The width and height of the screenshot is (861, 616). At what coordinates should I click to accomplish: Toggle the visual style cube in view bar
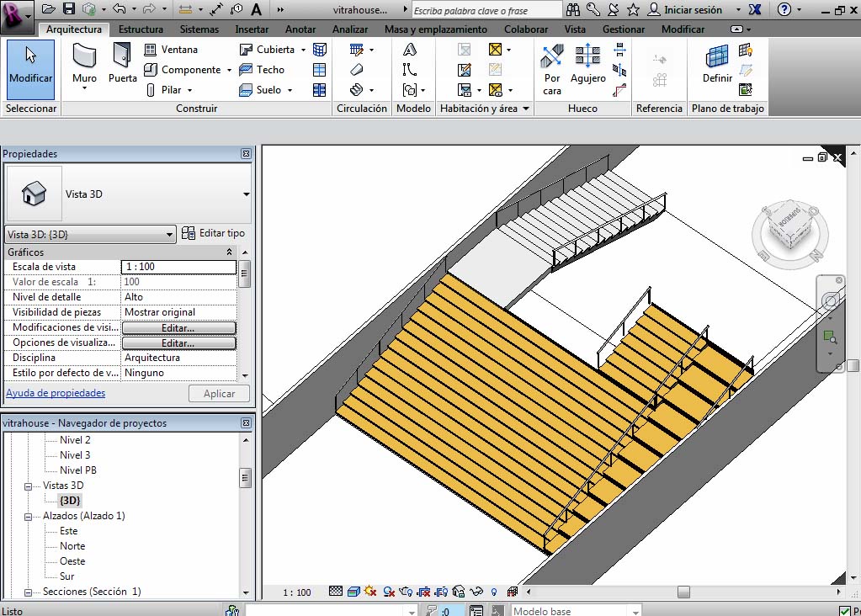(354, 592)
